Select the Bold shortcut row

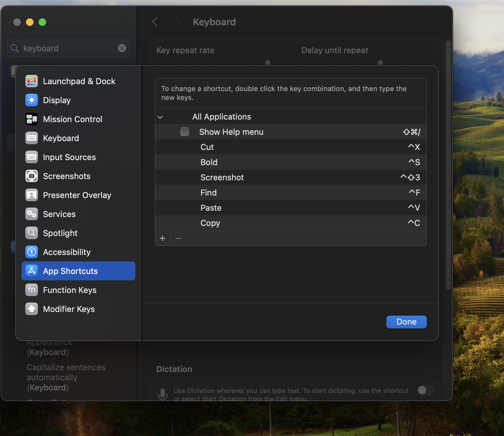point(291,162)
